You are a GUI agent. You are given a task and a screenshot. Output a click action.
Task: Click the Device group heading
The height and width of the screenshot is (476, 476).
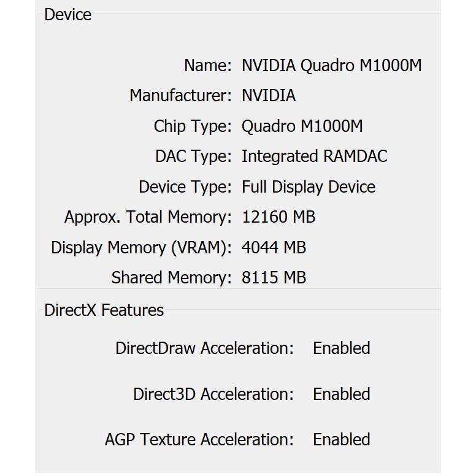(x=67, y=15)
